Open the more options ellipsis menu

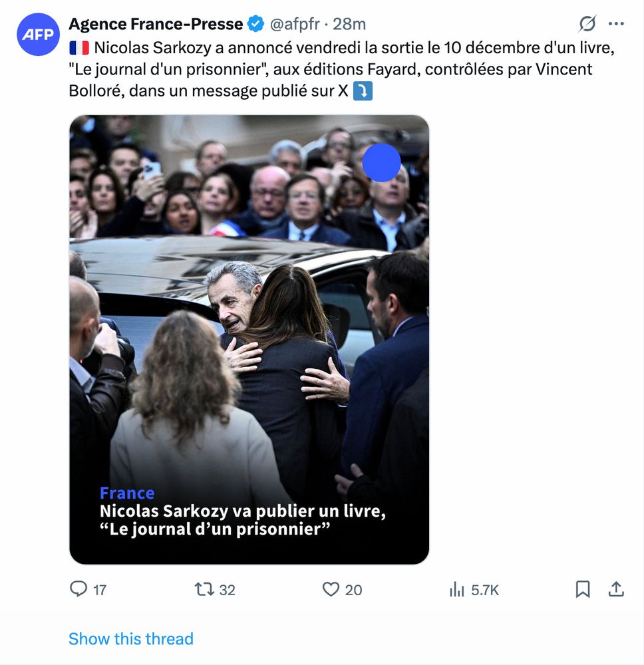615,23
